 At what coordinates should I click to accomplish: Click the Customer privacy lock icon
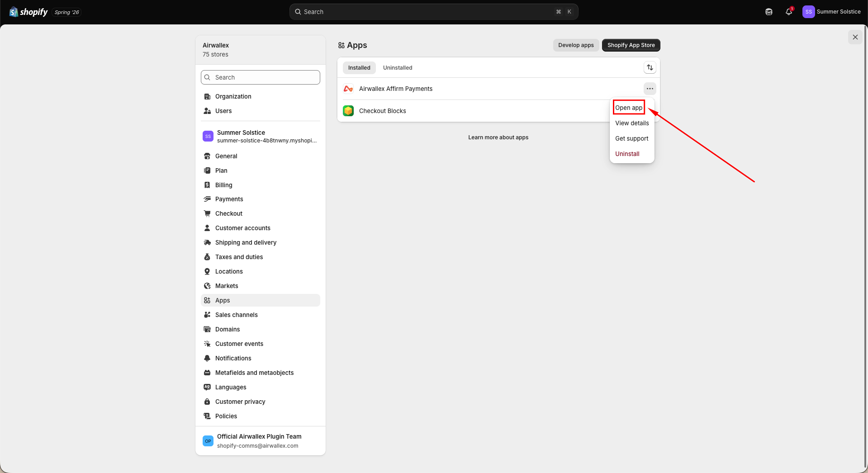click(207, 402)
